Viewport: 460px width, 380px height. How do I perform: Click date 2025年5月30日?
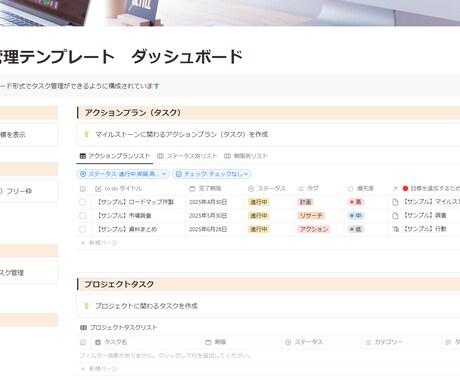pos(208,216)
